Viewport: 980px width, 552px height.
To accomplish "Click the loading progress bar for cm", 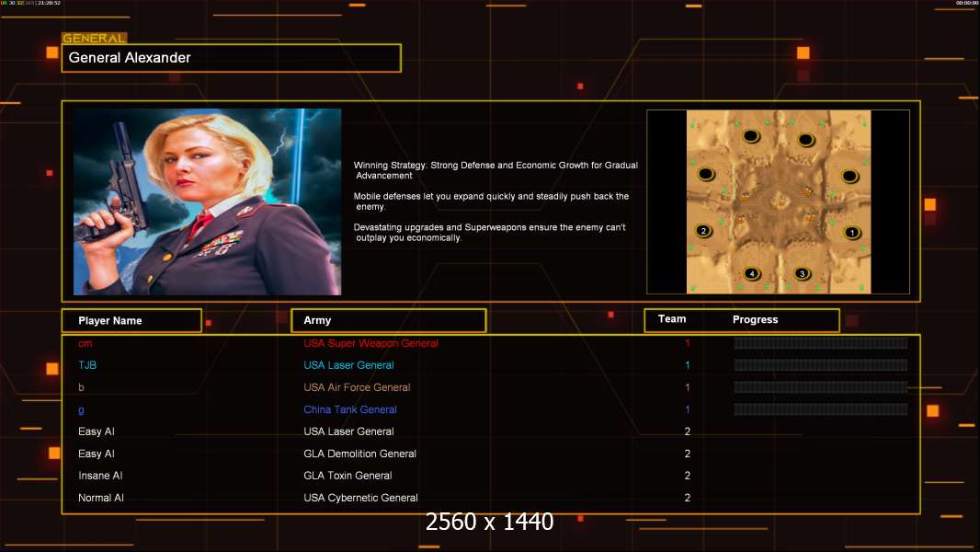I will [820, 343].
